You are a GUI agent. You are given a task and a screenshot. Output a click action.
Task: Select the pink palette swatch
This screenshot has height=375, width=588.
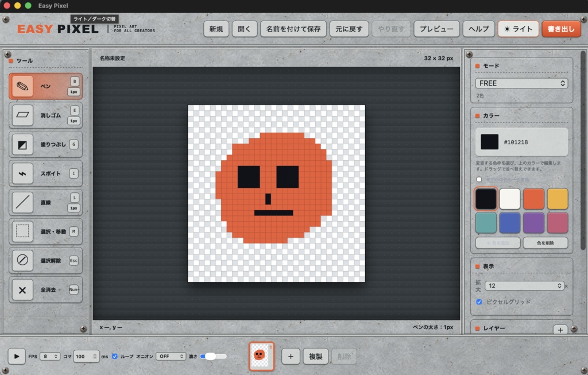pos(557,223)
